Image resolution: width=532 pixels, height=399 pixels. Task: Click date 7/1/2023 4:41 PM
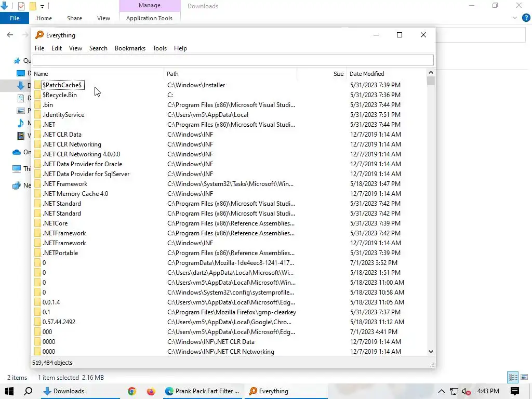tap(374, 331)
